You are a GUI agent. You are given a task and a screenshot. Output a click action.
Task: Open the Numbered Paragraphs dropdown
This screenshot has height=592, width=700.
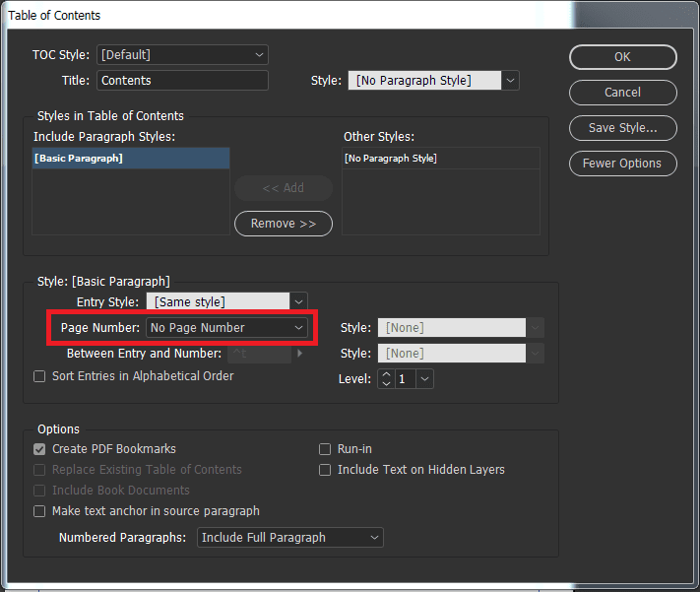[290, 538]
